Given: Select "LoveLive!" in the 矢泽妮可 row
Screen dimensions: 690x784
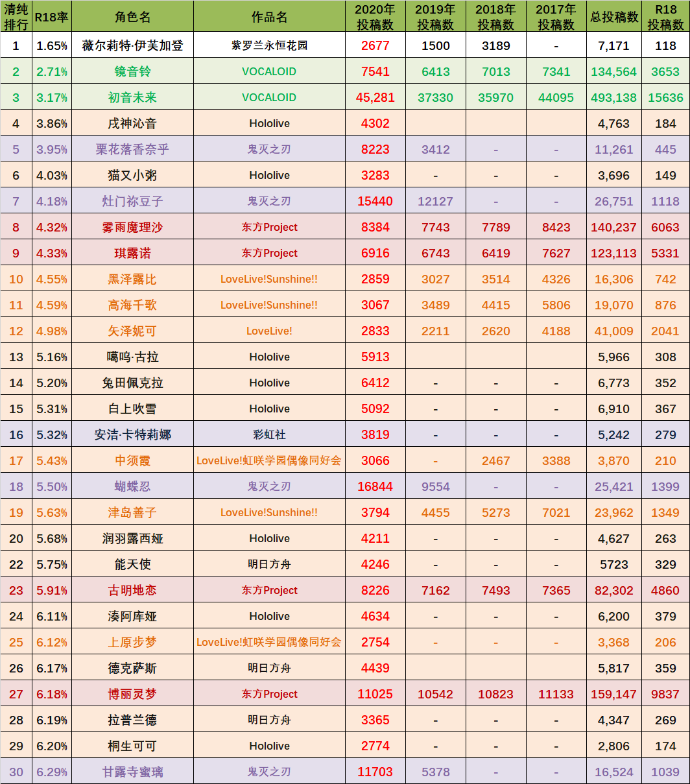Looking at the screenshot, I should coord(269,331).
